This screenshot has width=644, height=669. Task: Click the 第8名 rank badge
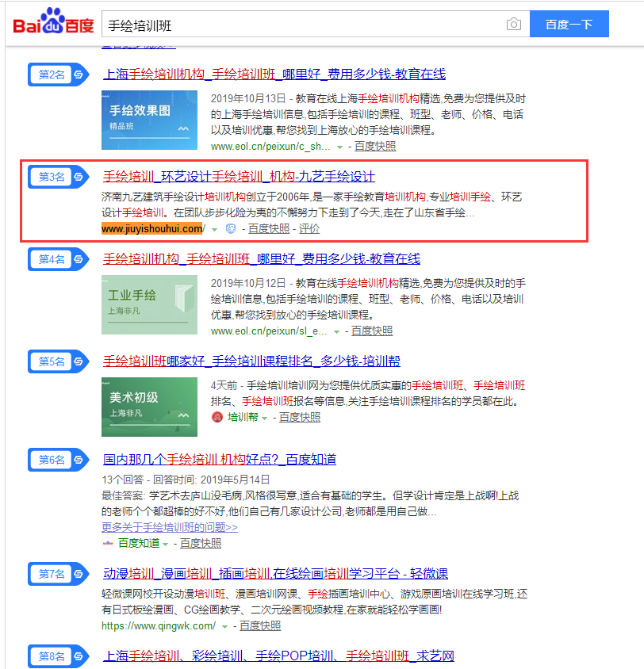tap(58, 656)
